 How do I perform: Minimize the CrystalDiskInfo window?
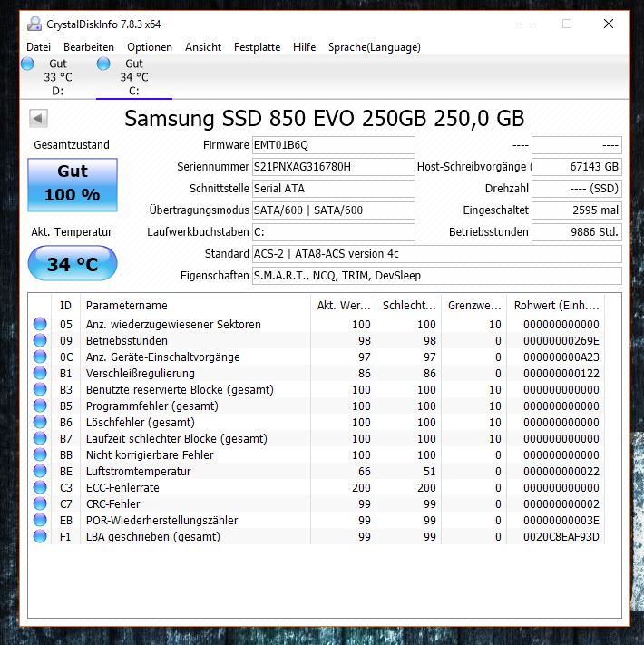[x=526, y=24]
